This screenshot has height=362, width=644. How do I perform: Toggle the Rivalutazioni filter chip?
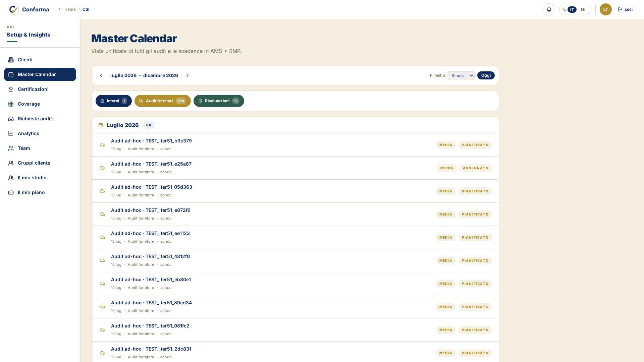click(219, 101)
